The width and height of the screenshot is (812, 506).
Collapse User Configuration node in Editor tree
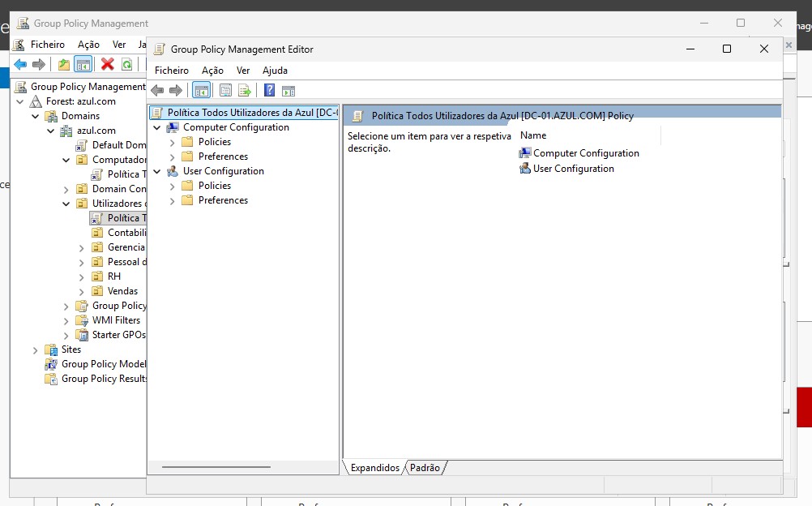coord(157,171)
